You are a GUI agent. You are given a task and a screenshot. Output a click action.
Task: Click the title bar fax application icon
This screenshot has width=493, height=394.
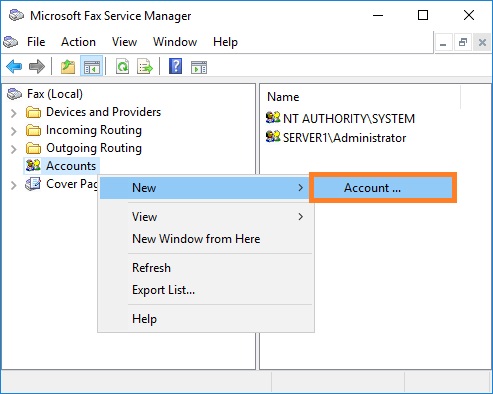16,15
